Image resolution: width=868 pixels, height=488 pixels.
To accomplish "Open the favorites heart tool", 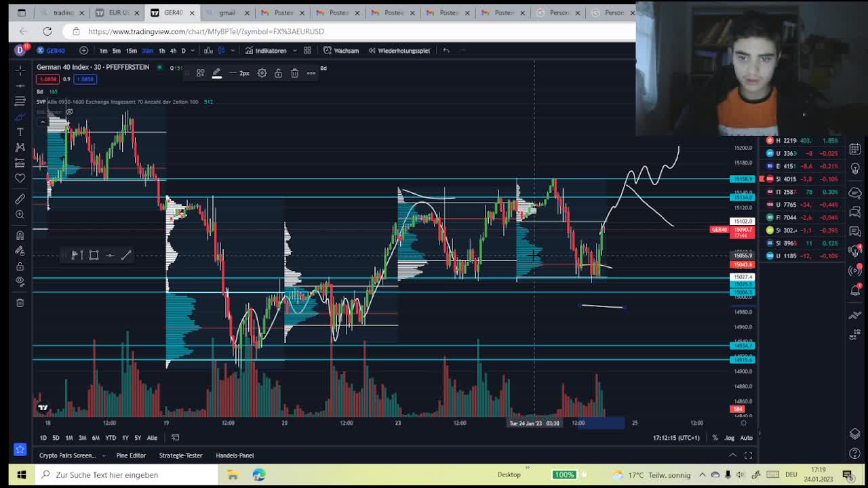I will click(20, 178).
